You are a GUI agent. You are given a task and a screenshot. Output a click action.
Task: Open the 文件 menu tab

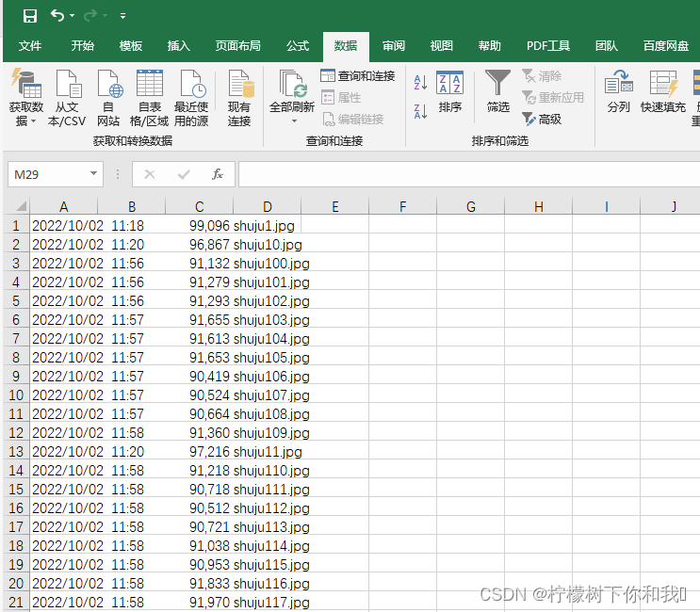(x=30, y=46)
